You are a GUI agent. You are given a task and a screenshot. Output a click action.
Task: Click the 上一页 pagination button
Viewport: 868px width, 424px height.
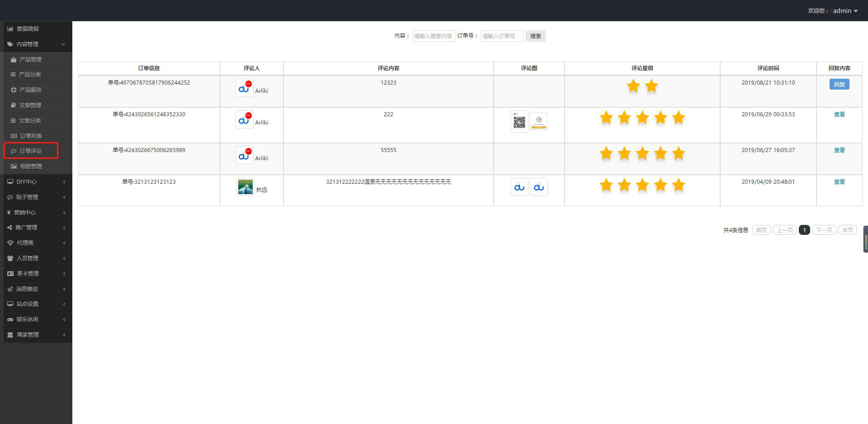click(x=785, y=230)
